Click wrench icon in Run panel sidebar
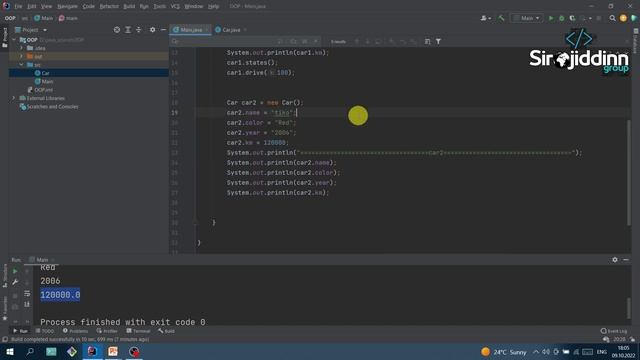This screenshot has height=360, width=640. click(x=15, y=282)
